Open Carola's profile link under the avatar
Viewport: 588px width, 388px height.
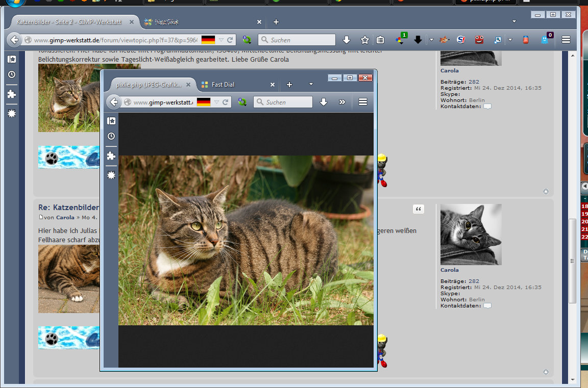(450, 270)
